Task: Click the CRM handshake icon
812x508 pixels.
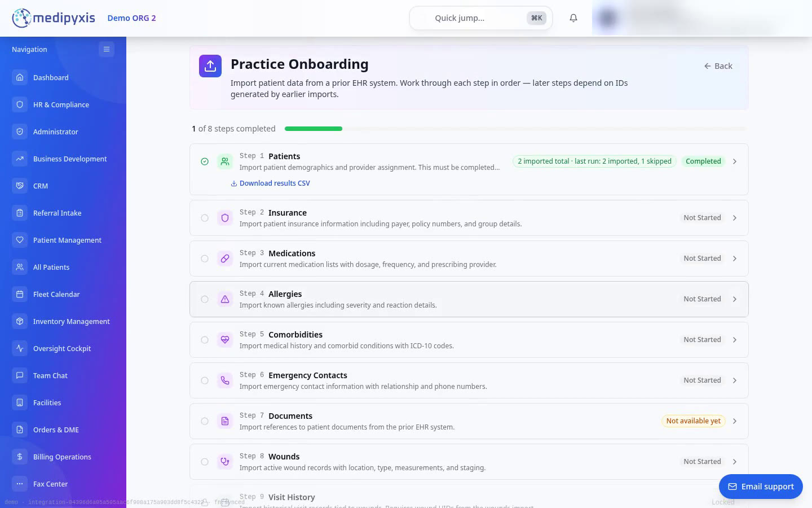Action: (x=20, y=186)
